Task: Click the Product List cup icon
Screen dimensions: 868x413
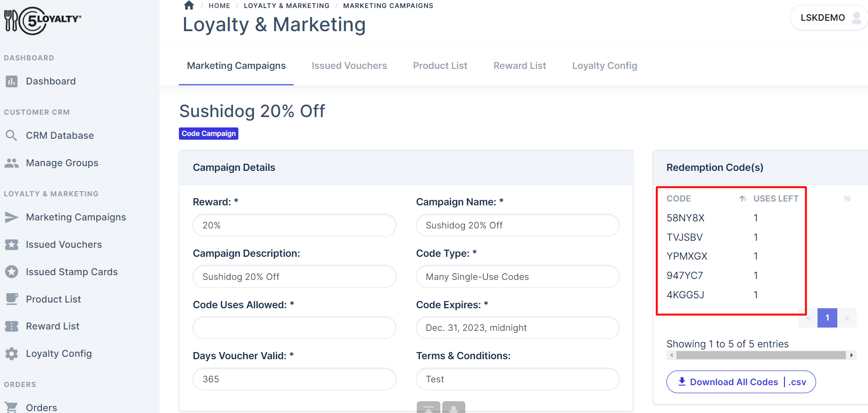Action: click(12, 299)
